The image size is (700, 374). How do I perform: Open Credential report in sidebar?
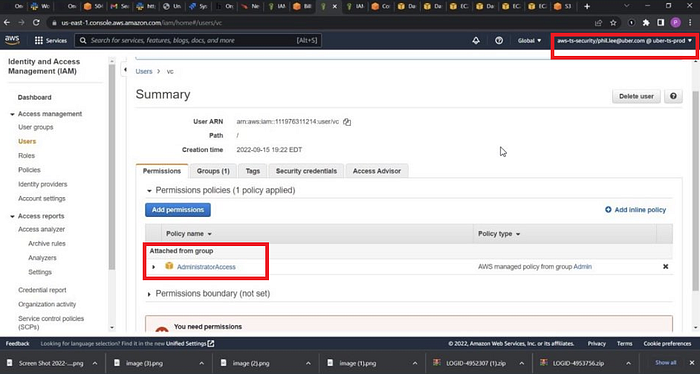42,290
